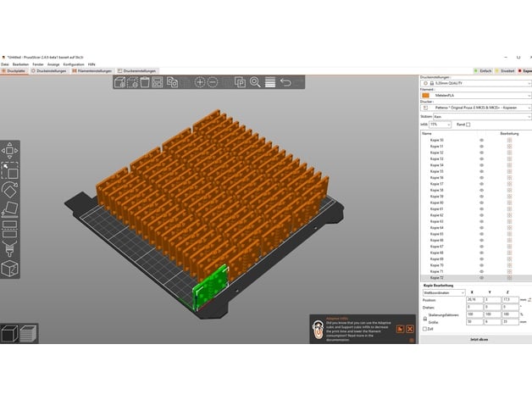Add an instance with the plus icon
The width and height of the screenshot is (532, 400).
pyautogui.click(x=200, y=82)
